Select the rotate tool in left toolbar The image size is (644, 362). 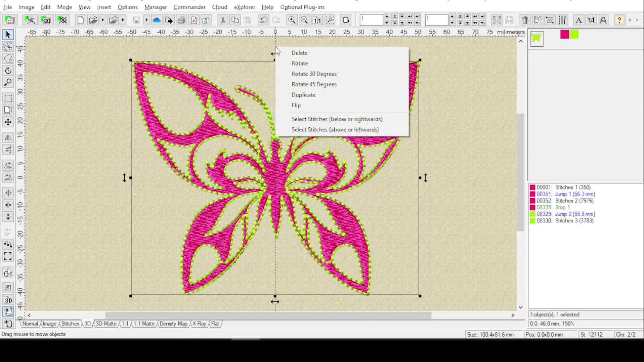(x=8, y=71)
